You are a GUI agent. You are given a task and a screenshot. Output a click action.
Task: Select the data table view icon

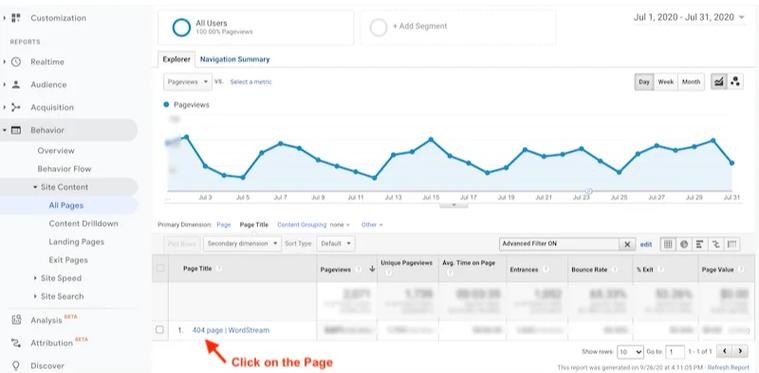[x=668, y=244]
